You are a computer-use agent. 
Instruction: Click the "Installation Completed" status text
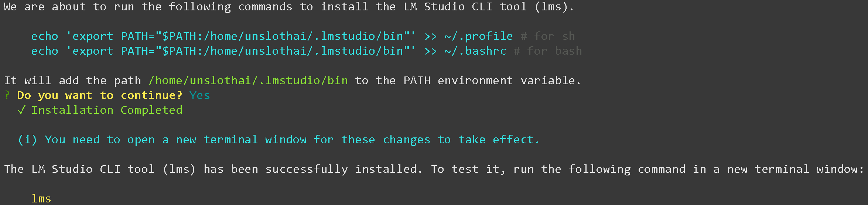[x=107, y=110]
